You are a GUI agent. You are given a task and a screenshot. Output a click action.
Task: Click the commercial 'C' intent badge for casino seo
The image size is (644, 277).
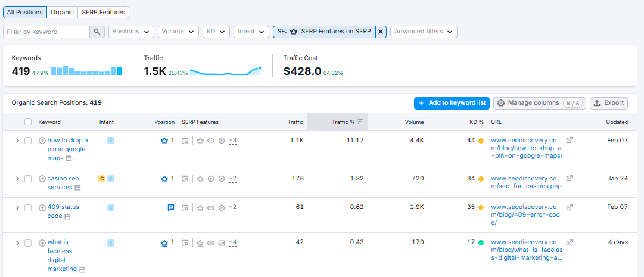pyautogui.click(x=101, y=179)
